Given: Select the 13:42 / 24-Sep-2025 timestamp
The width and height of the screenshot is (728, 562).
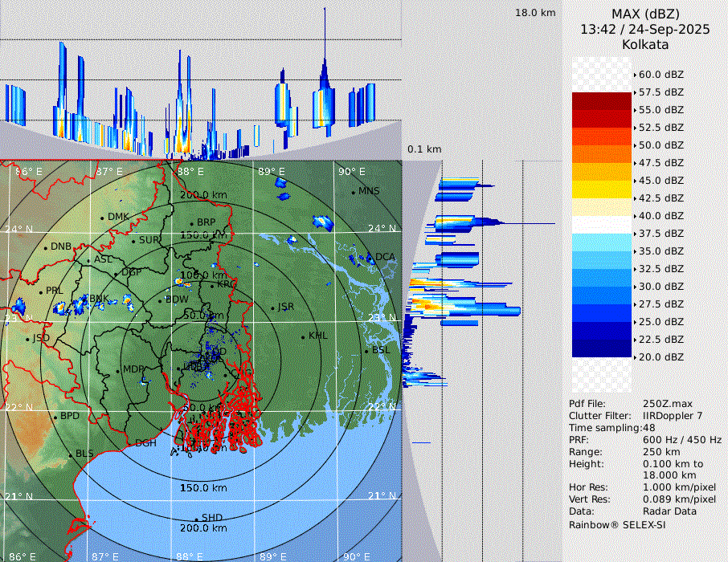Looking at the screenshot, I should (x=645, y=29).
